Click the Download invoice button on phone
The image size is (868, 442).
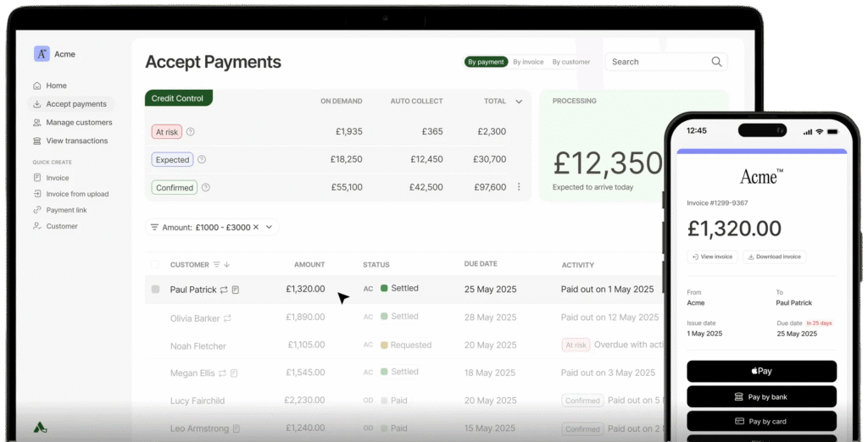point(775,257)
